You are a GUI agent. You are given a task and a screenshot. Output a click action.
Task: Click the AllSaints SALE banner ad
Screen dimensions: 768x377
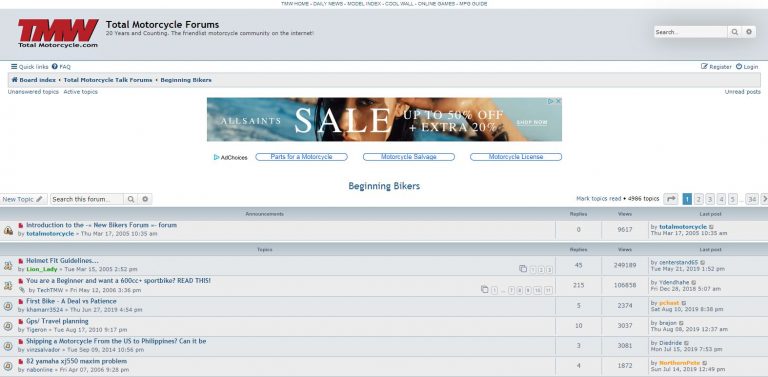pos(384,119)
